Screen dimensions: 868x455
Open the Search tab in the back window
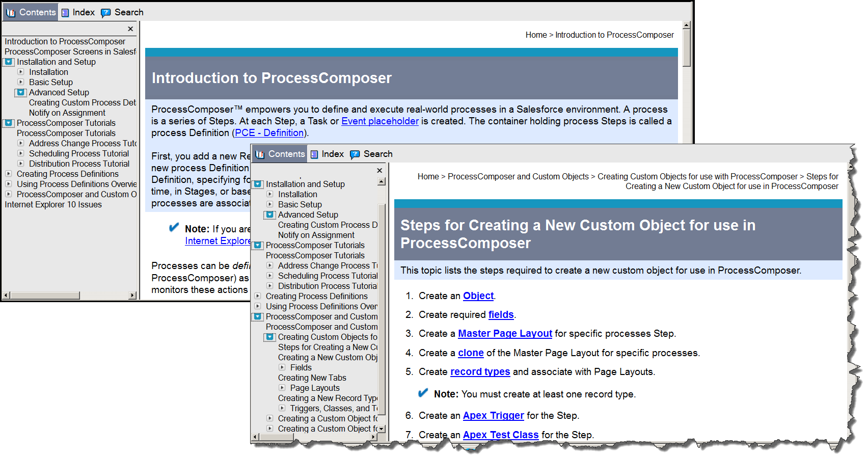click(122, 12)
